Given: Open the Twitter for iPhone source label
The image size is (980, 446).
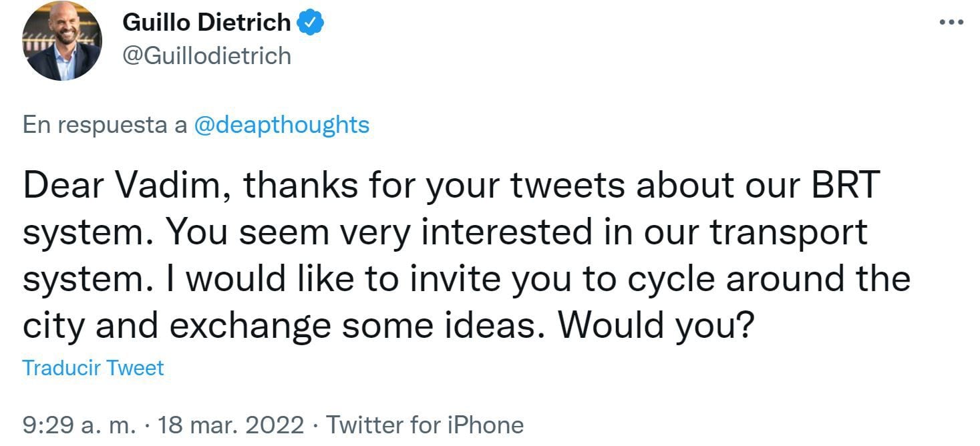Looking at the screenshot, I should pos(425,425).
